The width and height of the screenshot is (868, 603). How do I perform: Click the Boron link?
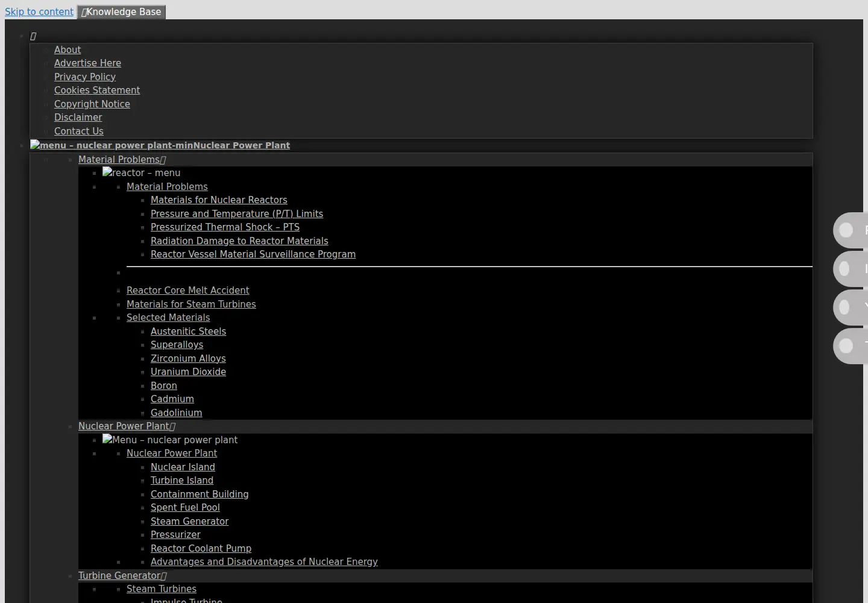point(164,386)
